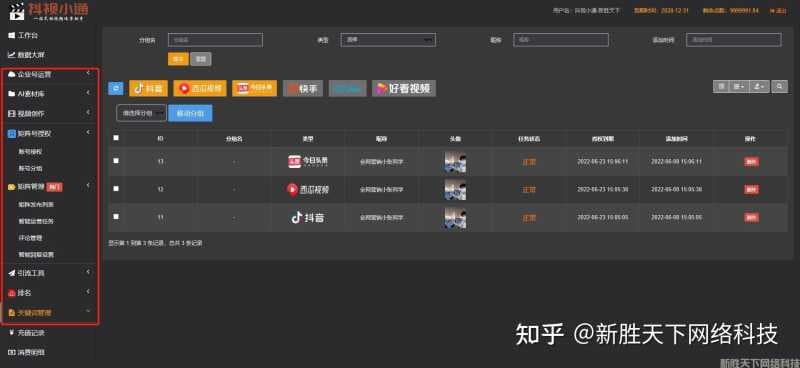800x368 pixels.
Task: Click the blue refresh icon button
Action: 116,88
